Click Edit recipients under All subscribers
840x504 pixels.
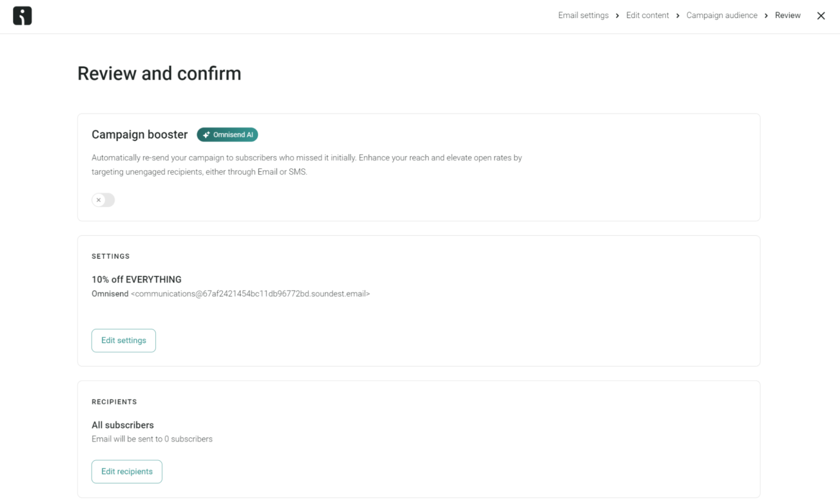click(127, 471)
